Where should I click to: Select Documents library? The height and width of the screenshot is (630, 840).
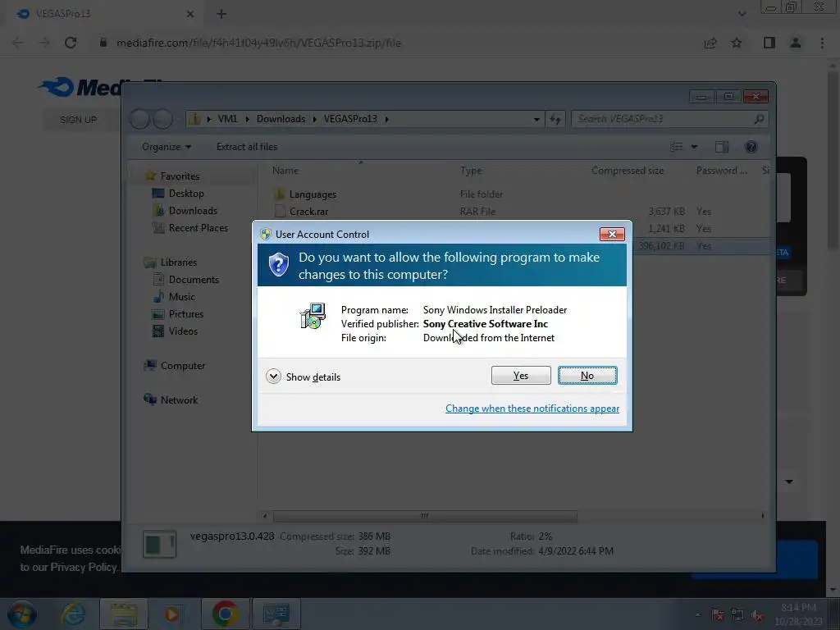(x=194, y=279)
